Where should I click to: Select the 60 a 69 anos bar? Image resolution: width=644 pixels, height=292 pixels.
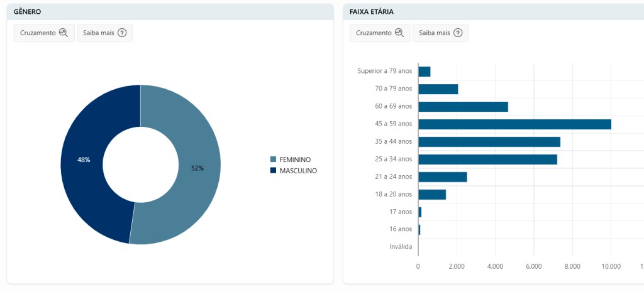(x=463, y=107)
